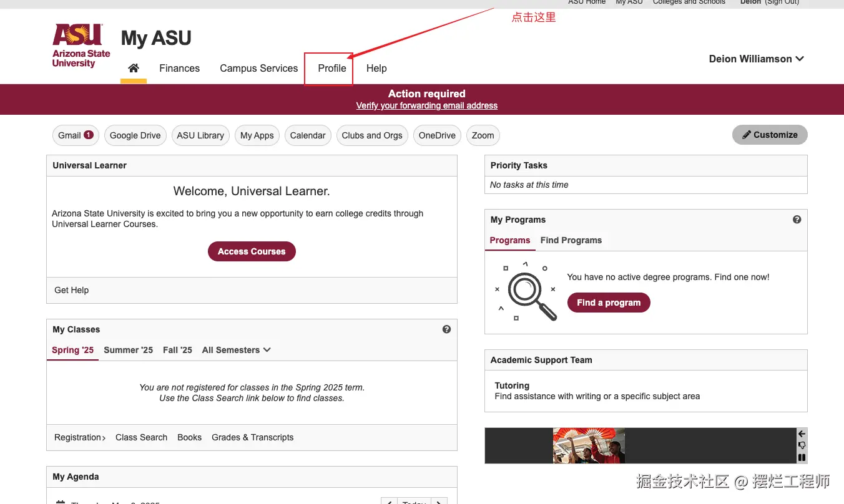The image size is (844, 504).
Task: Open the Calendar quick link
Action: [x=308, y=135]
